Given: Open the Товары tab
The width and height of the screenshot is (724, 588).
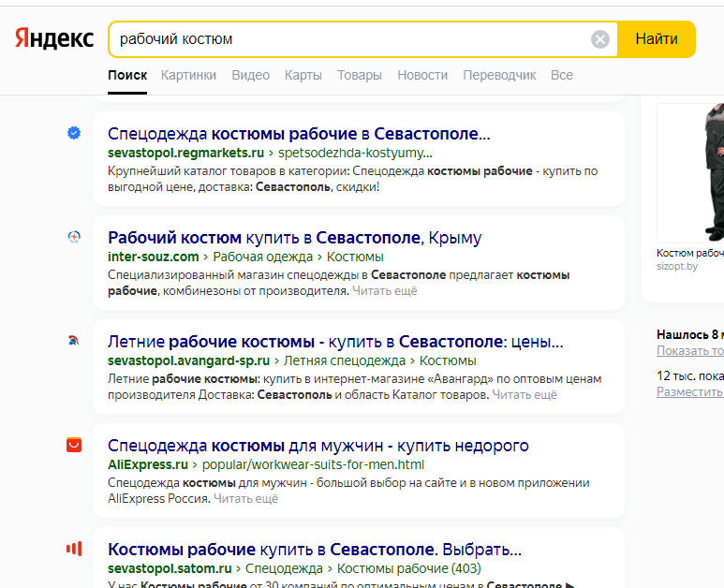Looking at the screenshot, I should [359, 75].
